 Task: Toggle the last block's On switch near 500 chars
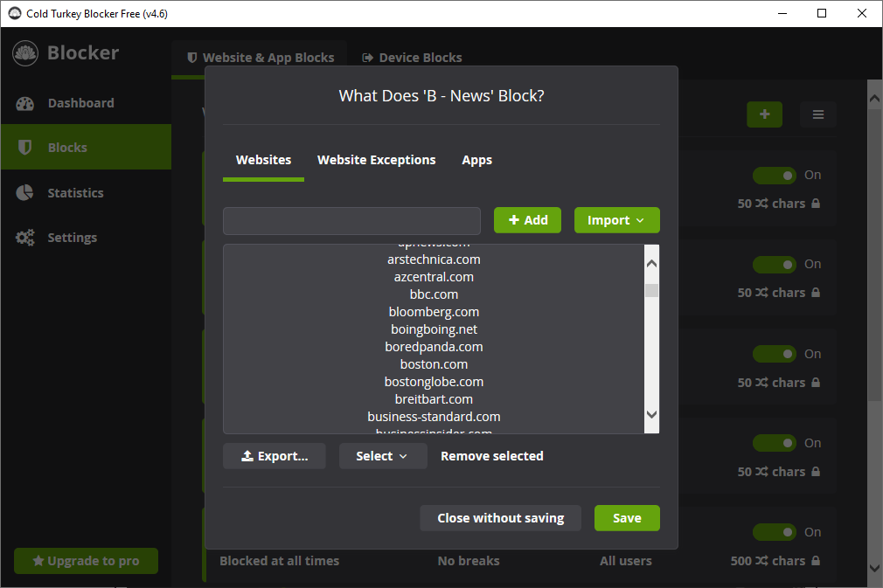pyautogui.click(x=775, y=532)
